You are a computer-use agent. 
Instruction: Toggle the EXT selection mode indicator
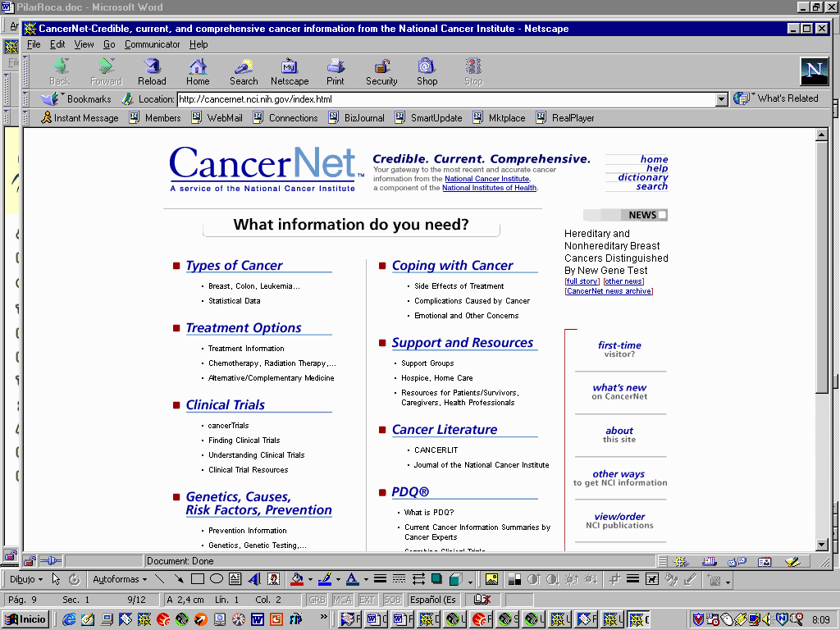[x=367, y=600]
